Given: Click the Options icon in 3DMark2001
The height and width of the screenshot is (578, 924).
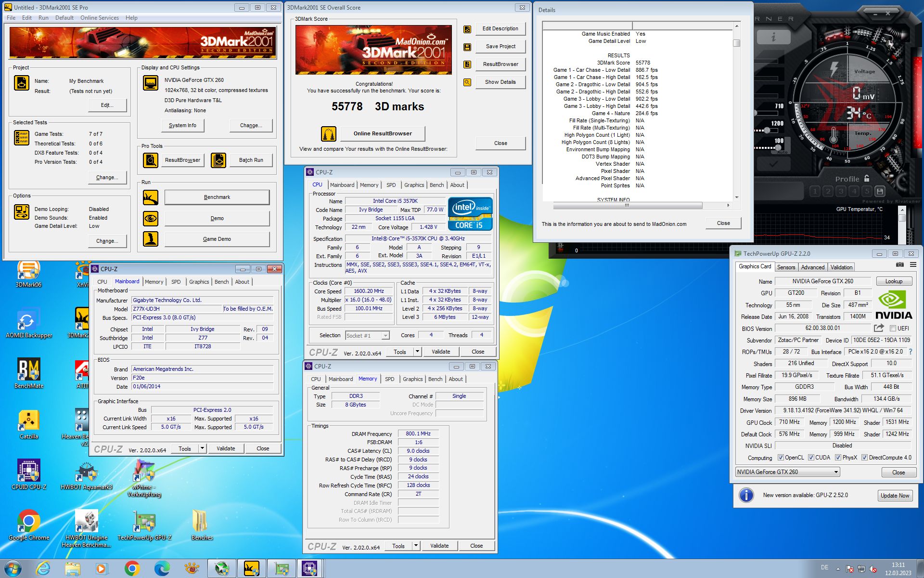Looking at the screenshot, I should [x=22, y=212].
